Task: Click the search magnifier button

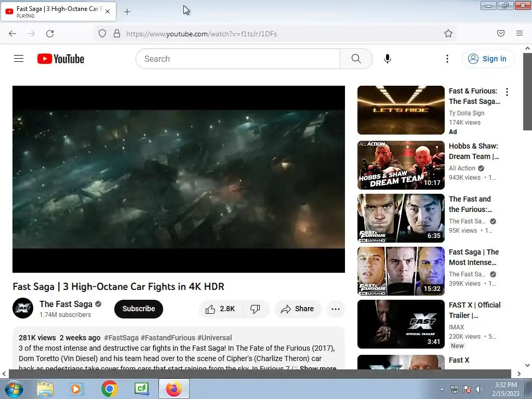Action: click(356, 59)
